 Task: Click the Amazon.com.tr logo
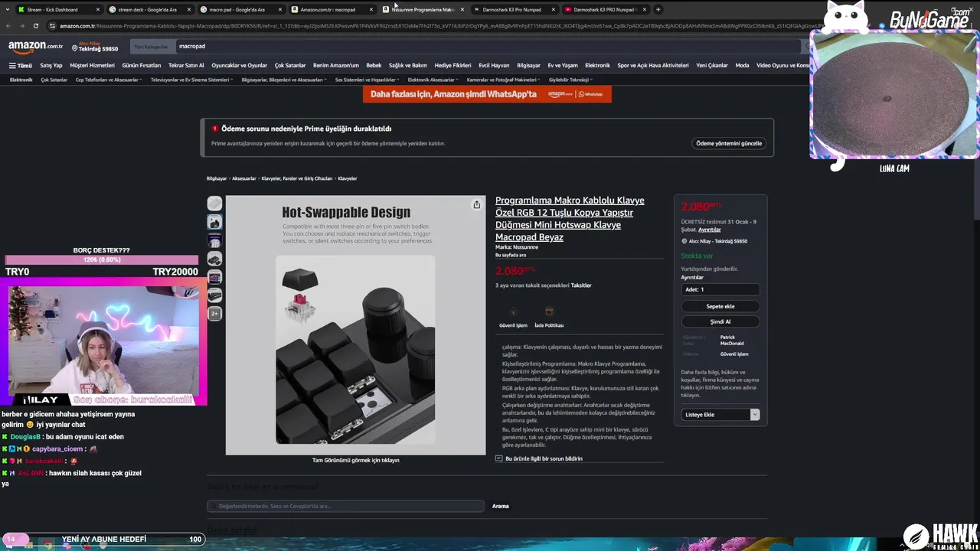click(35, 46)
